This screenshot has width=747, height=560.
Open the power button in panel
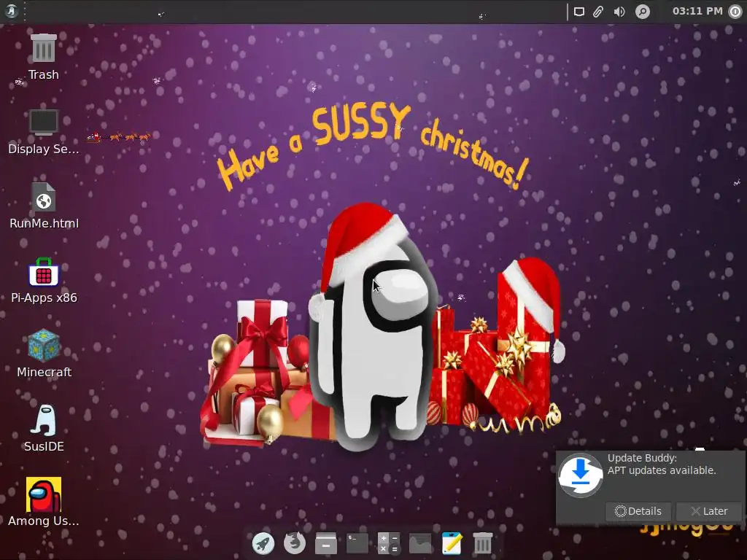[735, 12]
